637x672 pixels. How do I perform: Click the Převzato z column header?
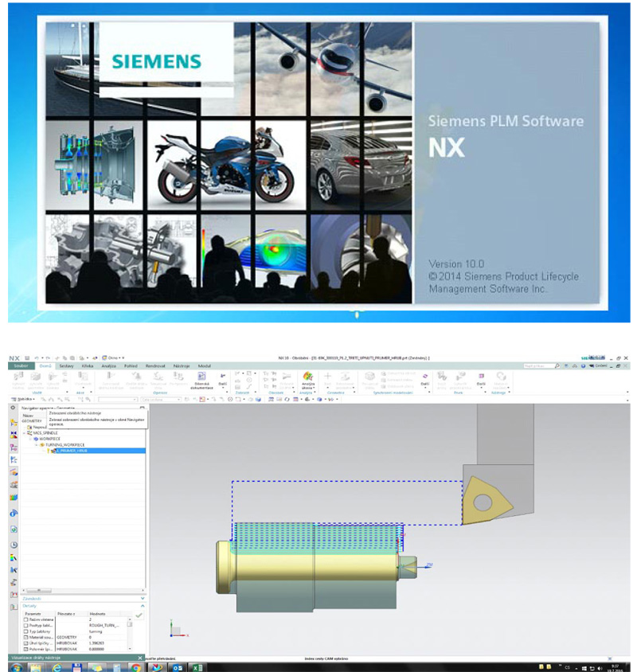(x=72, y=614)
